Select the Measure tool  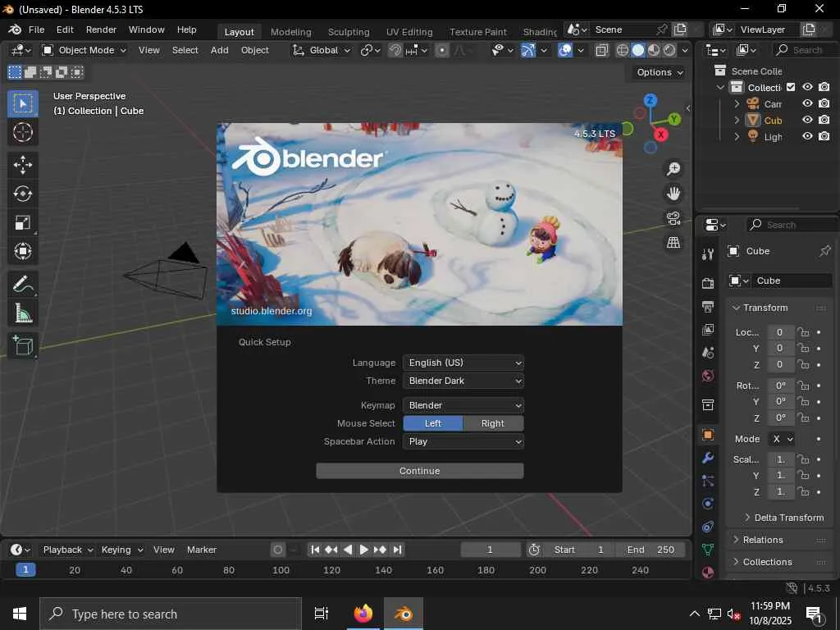coord(22,313)
